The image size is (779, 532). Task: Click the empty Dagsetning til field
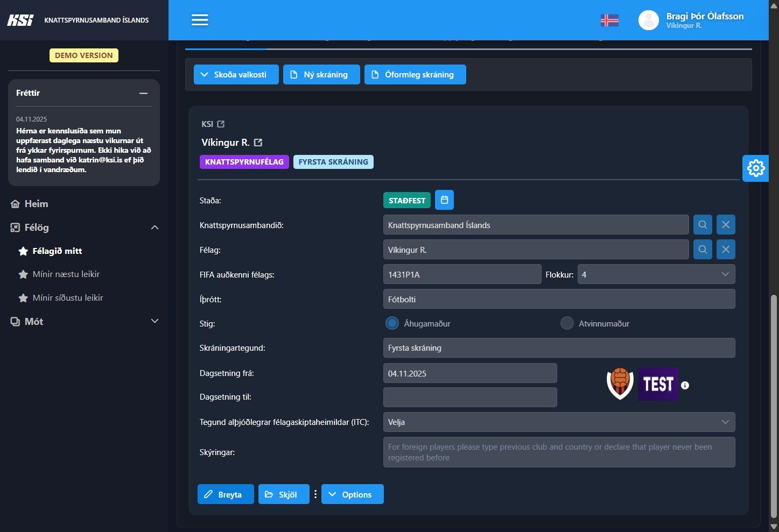point(470,398)
